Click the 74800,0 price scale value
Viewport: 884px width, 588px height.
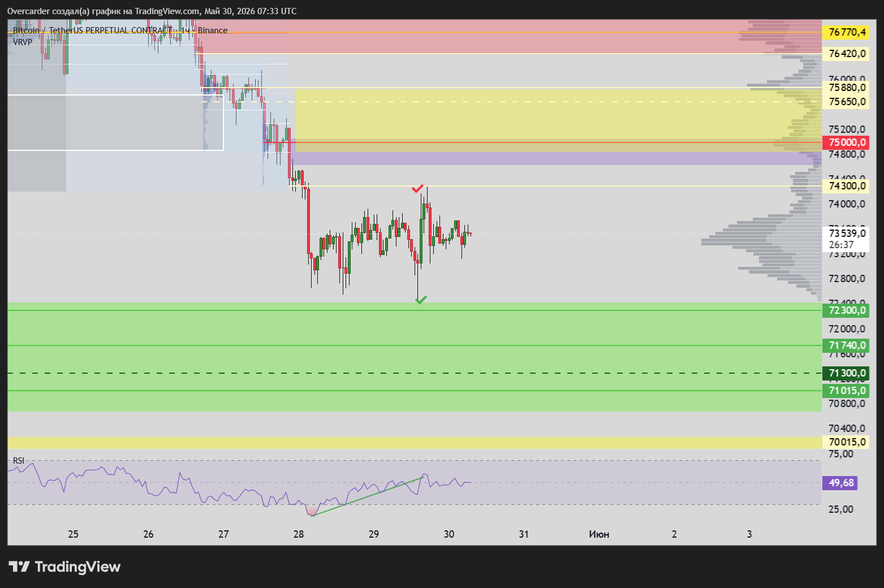coord(847,154)
